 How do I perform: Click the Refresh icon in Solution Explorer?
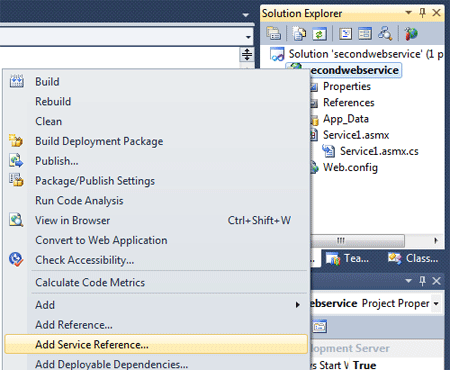coord(319,34)
